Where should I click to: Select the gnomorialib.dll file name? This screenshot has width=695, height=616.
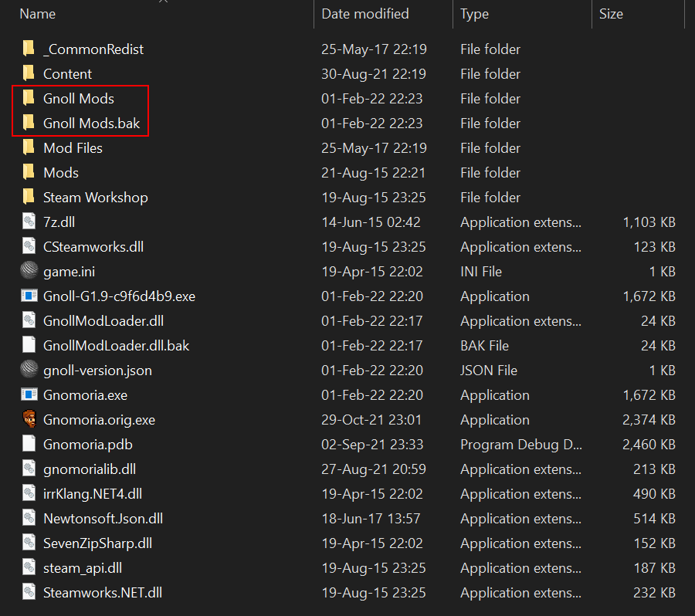90,469
